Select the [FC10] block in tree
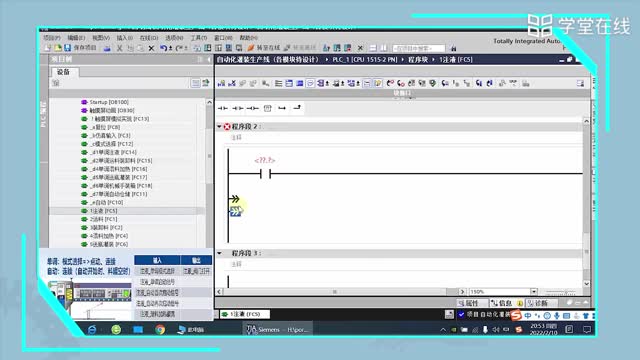Screen dimensions: 640x360 (102, 202)
